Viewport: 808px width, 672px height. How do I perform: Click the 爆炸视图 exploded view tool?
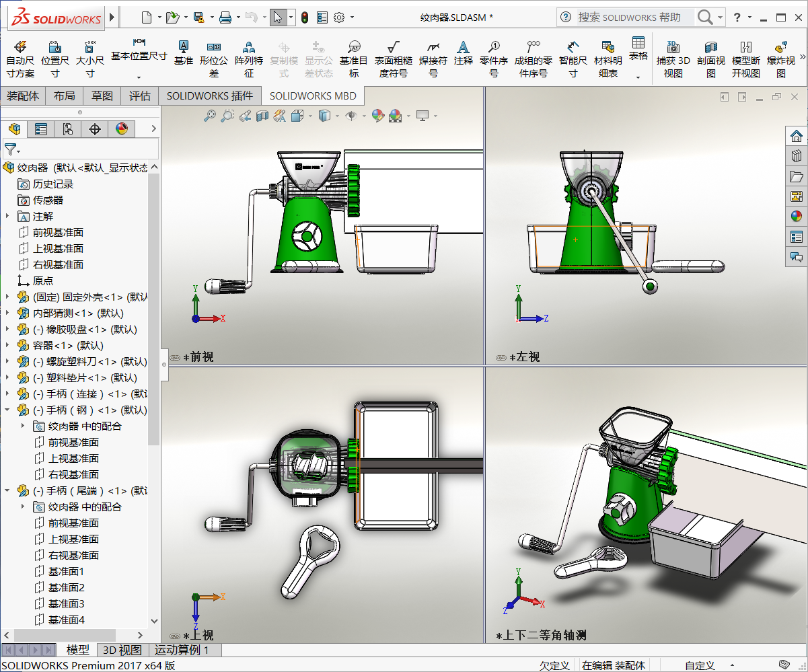[781, 59]
